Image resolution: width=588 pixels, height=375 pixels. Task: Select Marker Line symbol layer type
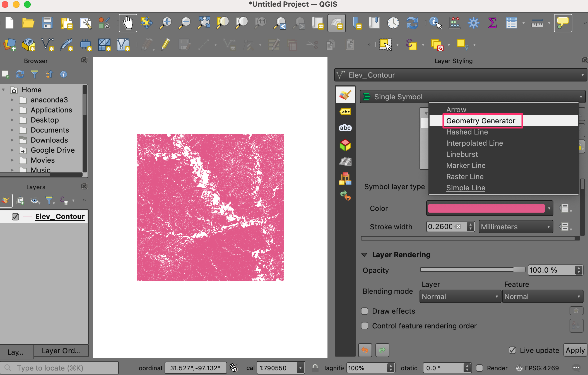[466, 165]
